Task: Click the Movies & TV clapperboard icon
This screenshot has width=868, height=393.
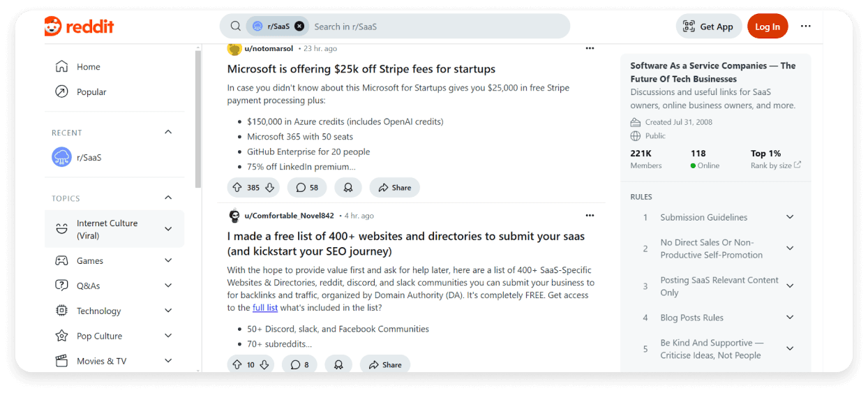Action: [x=61, y=361]
